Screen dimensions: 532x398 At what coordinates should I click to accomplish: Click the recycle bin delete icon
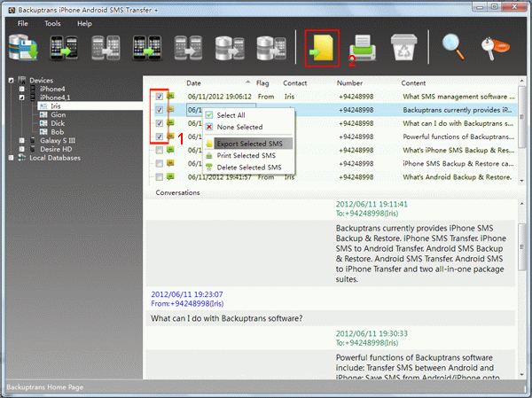tap(403, 47)
